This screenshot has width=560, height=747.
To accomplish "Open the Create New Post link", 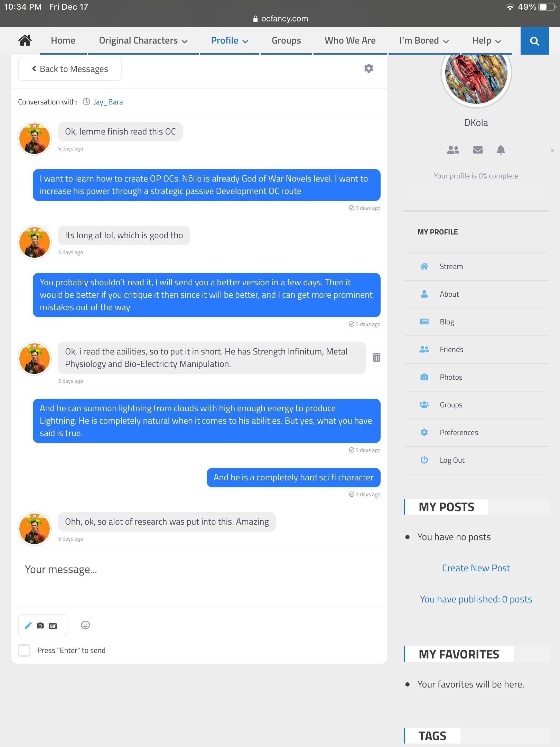I will (476, 568).
